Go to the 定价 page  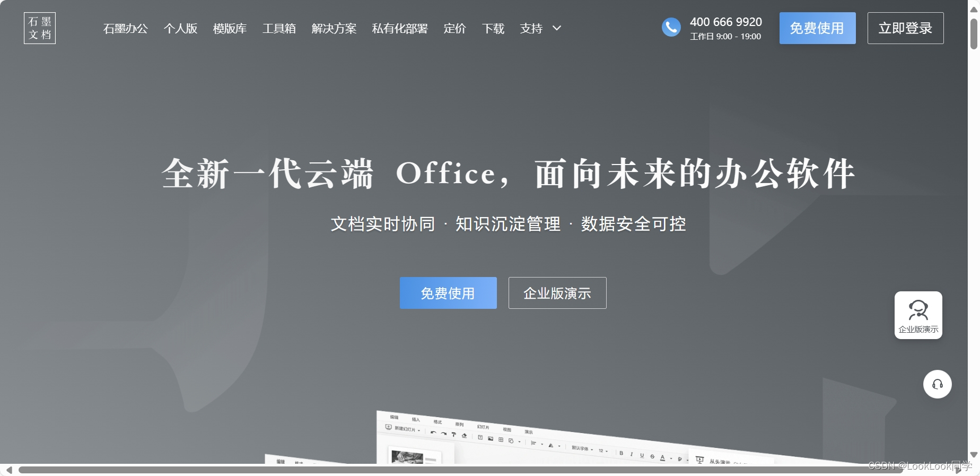(454, 29)
